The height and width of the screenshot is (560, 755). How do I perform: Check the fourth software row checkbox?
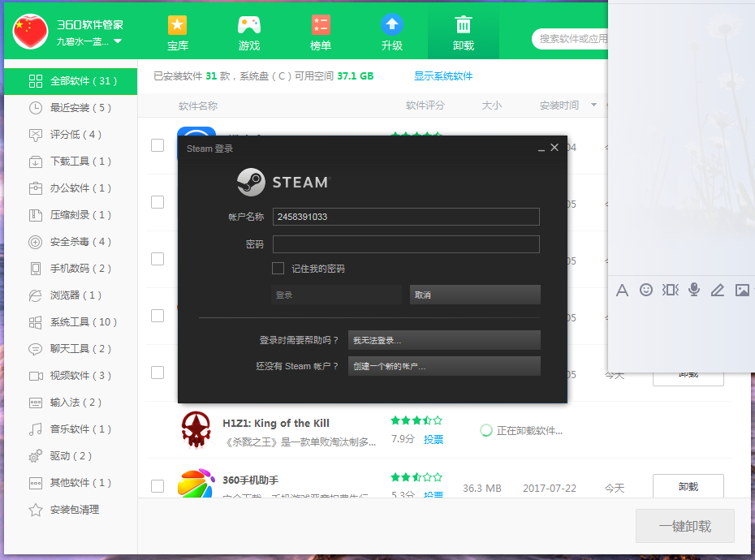[x=157, y=316]
